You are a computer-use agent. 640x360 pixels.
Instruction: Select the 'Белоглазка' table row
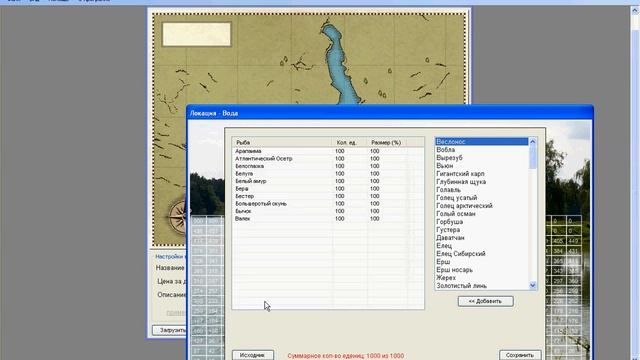pyautogui.click(x=328, y=166)
